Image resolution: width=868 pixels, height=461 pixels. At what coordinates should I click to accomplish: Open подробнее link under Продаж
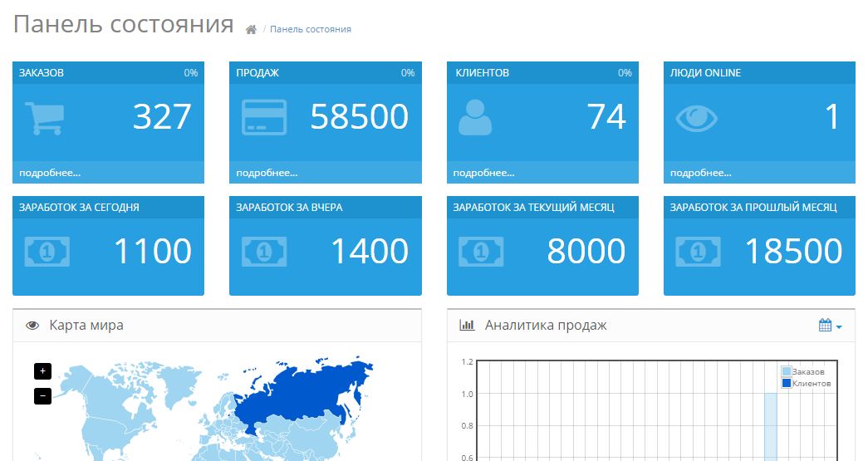267,173
